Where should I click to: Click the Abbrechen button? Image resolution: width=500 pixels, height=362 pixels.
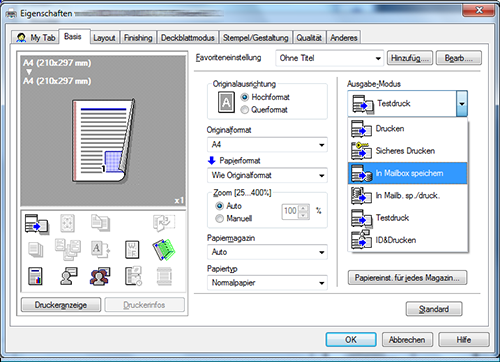pyautogui.click(x=407, y=340)
